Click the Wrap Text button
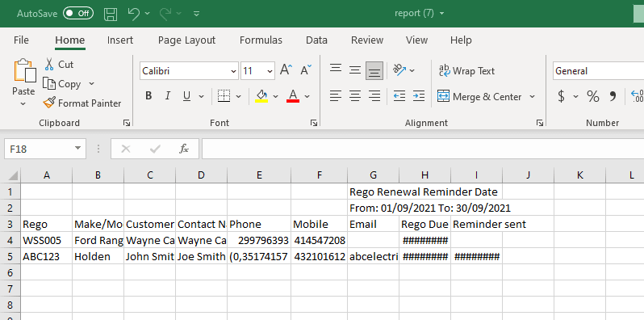The width and height of the screenshot is (644, 320). point(467,71)
